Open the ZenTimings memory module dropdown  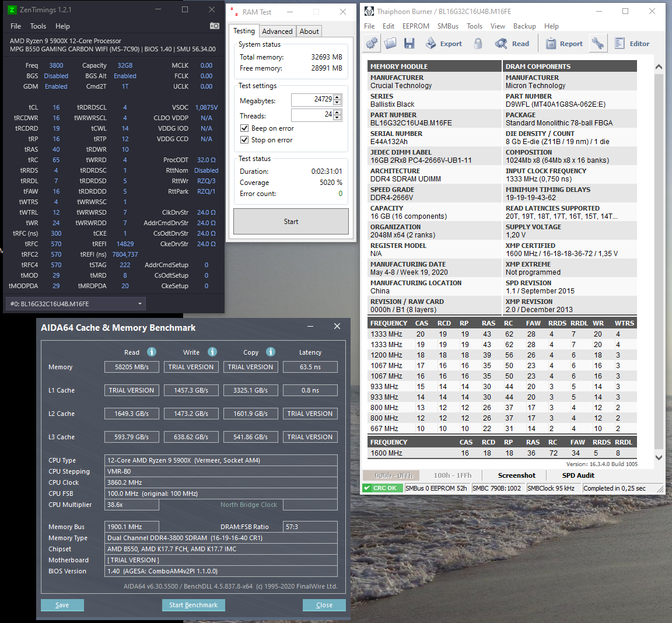75,304
